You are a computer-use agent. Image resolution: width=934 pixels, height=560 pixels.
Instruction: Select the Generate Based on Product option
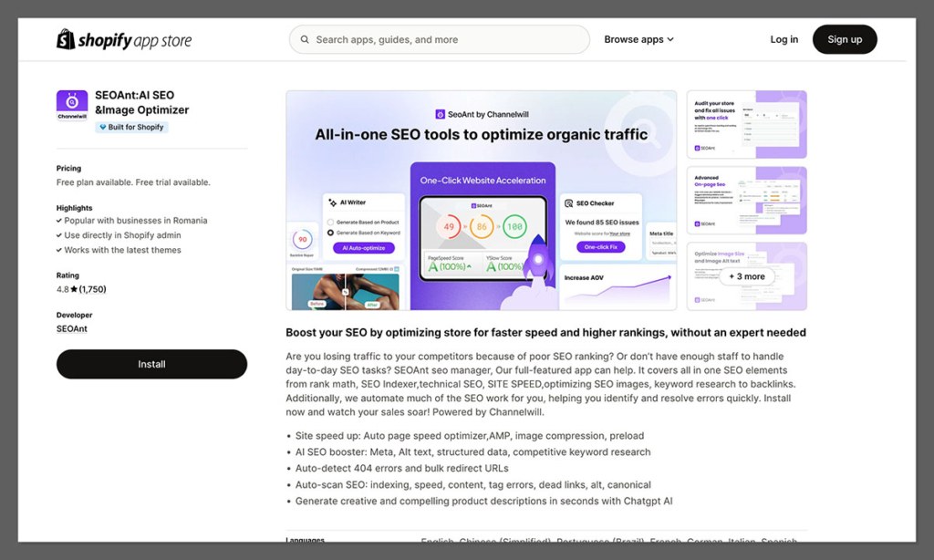(329, 222)
